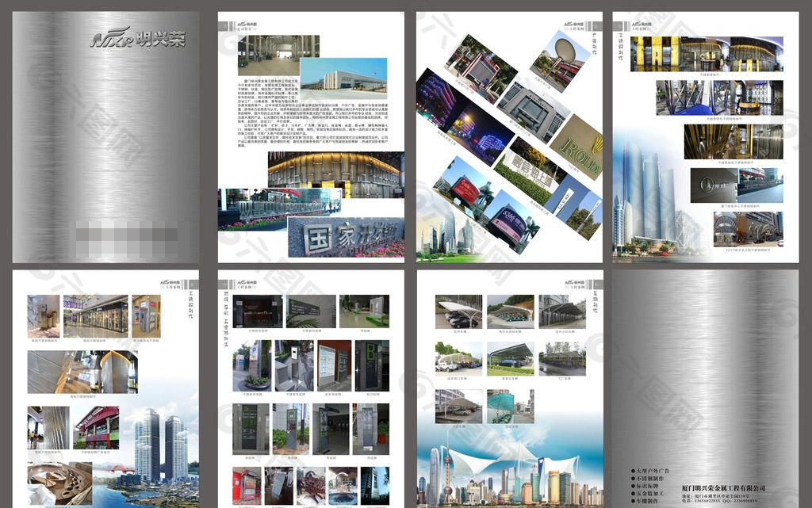Select the 国家开发 stone sign photo
Screen dimensions: 812x508
pyautogui.click(x=346, y=237)
